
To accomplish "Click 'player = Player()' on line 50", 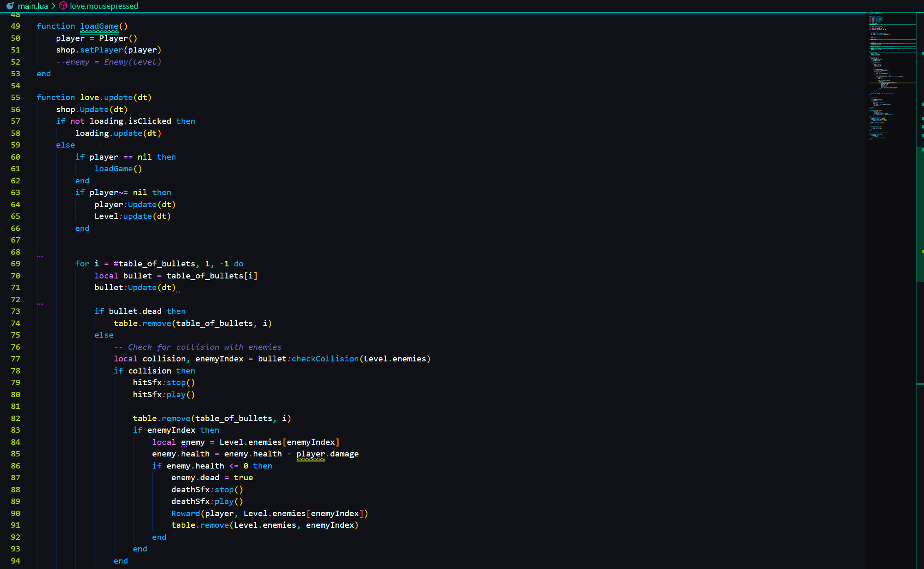I will (x=97, y=38).
